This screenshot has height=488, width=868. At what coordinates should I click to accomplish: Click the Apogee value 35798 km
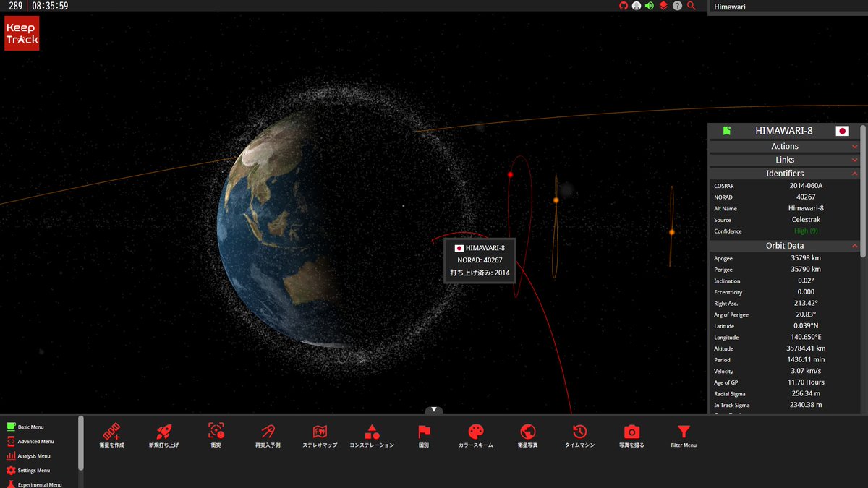click(x=806, y=258)
